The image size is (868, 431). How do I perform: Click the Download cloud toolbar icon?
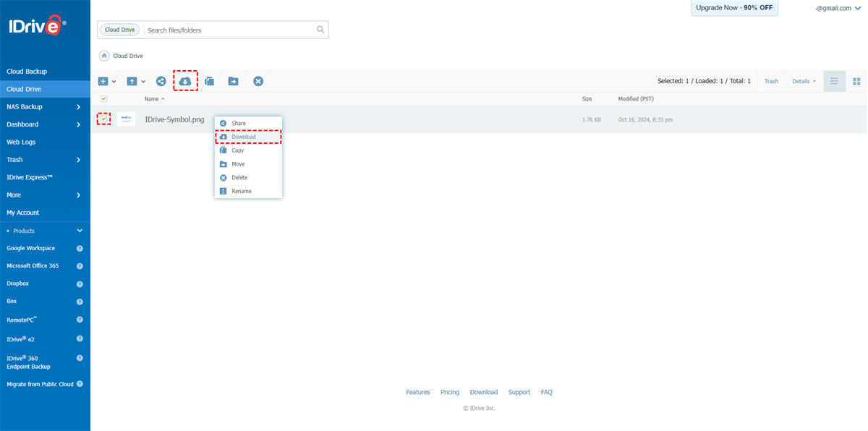click(185, 82)
